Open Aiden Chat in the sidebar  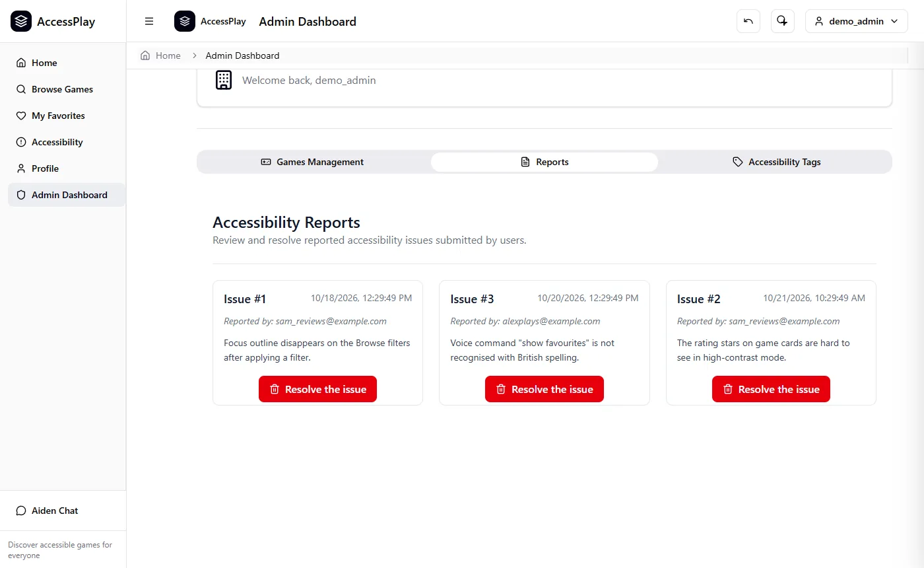click(63, 511)
